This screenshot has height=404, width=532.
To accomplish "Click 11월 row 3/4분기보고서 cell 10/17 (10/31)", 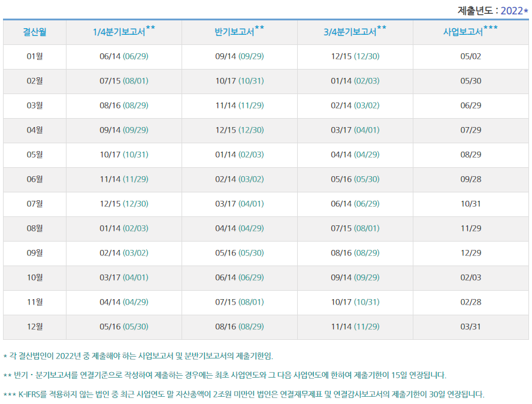I will 355,302.
